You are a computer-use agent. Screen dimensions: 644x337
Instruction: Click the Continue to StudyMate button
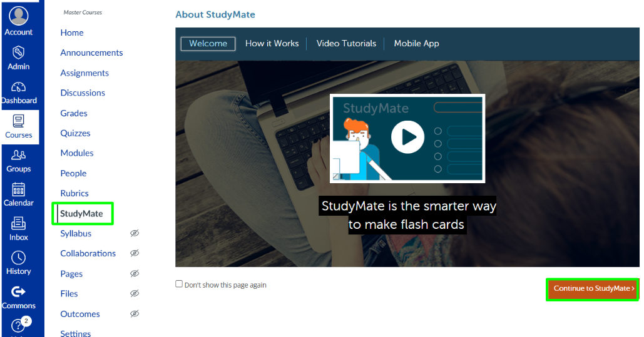click(x=593, y=289)
